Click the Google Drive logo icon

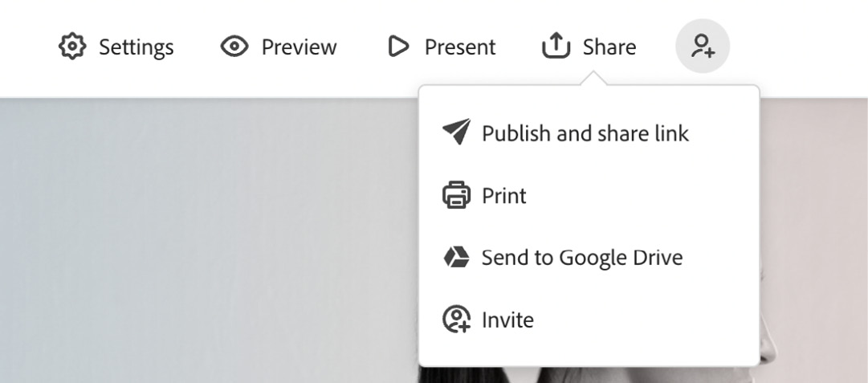(457, 258)
